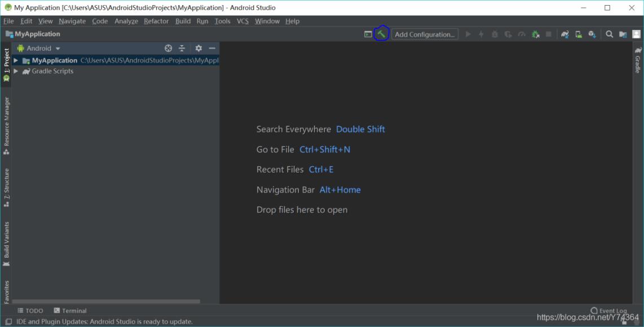
Task: Open Project panel gear settings
Action: [x=199, y=48]
